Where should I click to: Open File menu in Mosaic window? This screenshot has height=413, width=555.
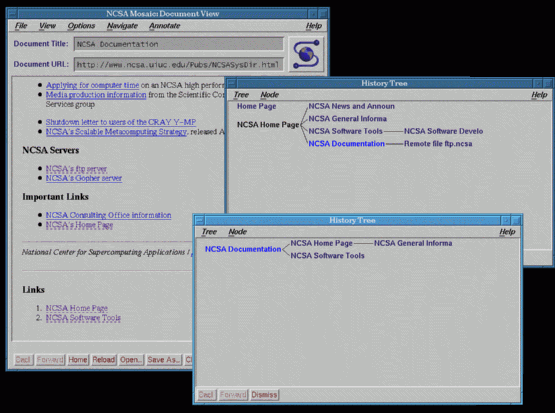coord(21,26)
